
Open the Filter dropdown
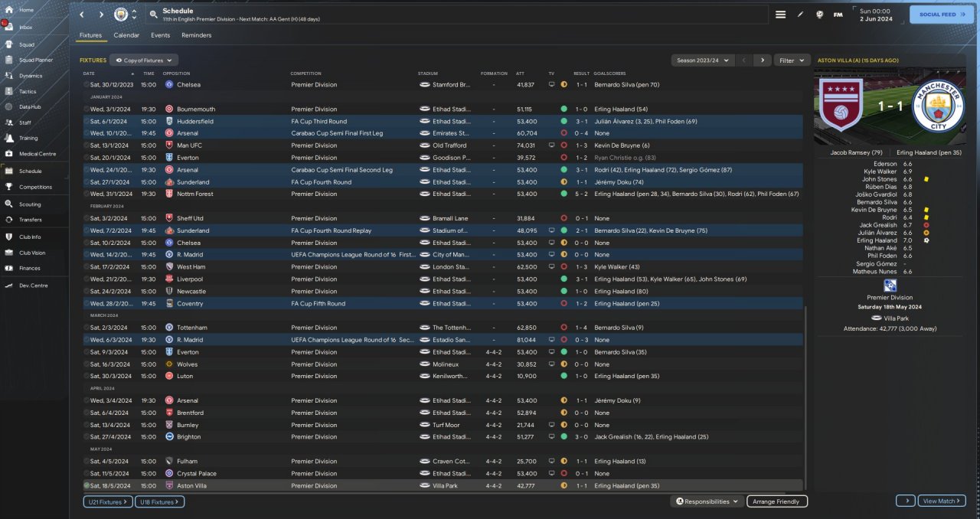point(792,60)
